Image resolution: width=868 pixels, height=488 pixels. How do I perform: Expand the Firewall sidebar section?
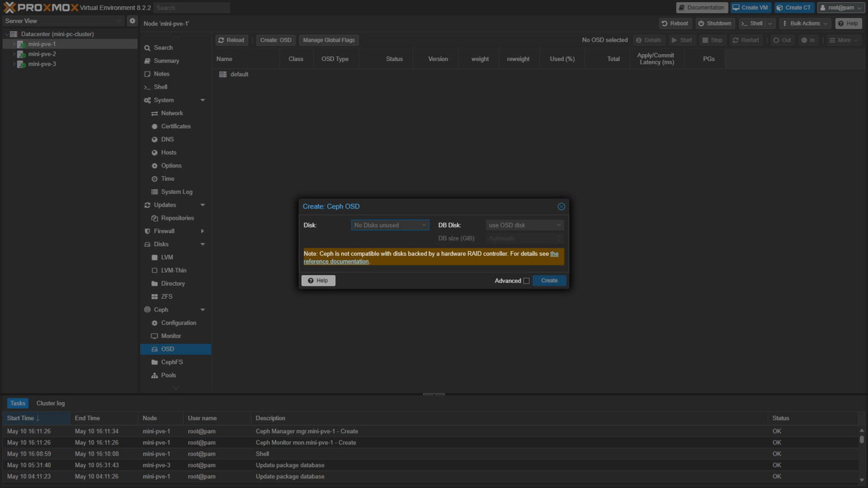[x=202, y=231]
